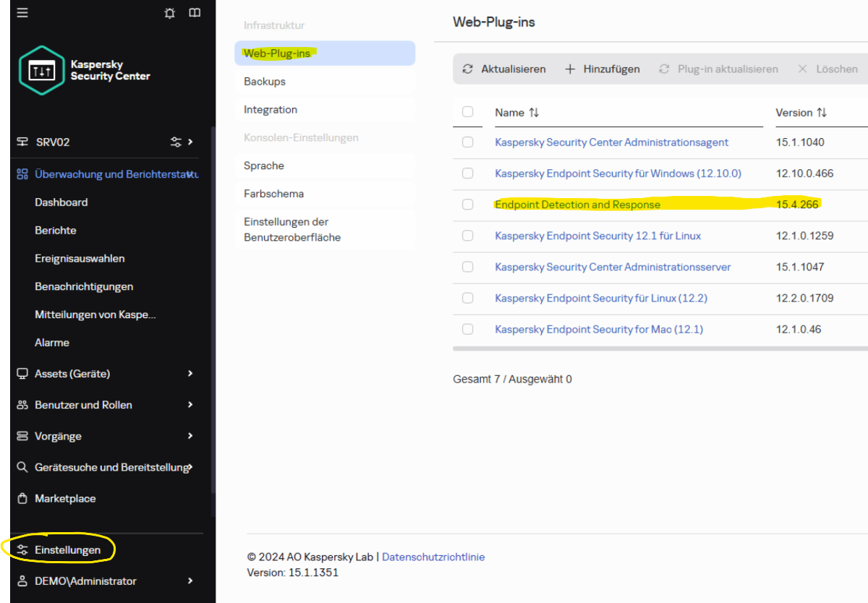Click the Assets (Geräte) monitor icon
The height and width of the screenshot is (603, 868).
point(22,374)
